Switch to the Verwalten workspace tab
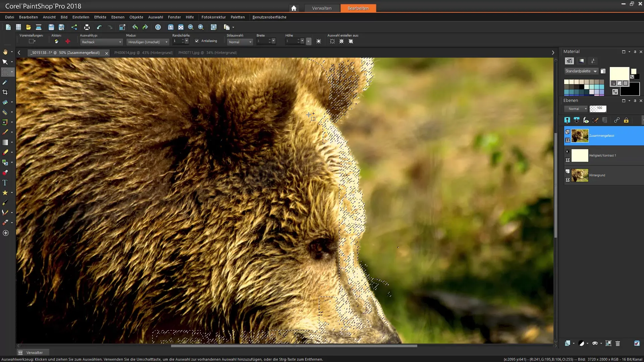This screenshot has height=362, width=644. 322,8
